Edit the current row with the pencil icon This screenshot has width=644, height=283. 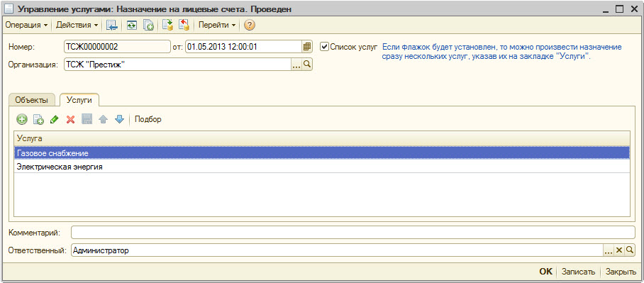tap(54, 120)
